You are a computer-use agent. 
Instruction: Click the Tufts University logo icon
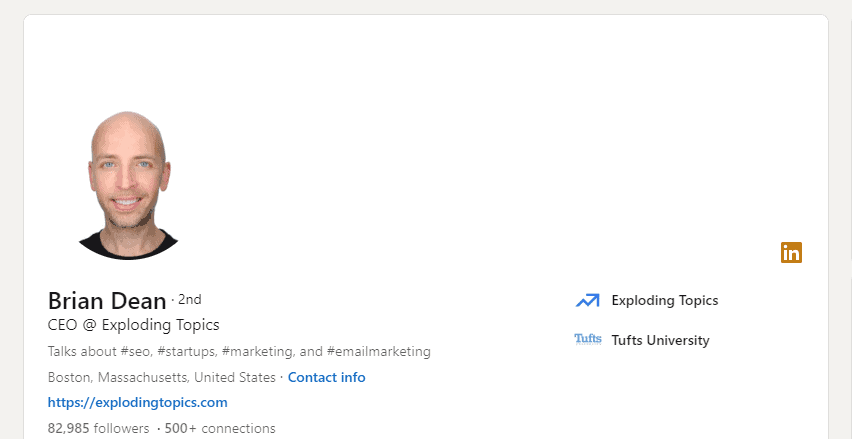pyautogui.click(x=588, y=340)
